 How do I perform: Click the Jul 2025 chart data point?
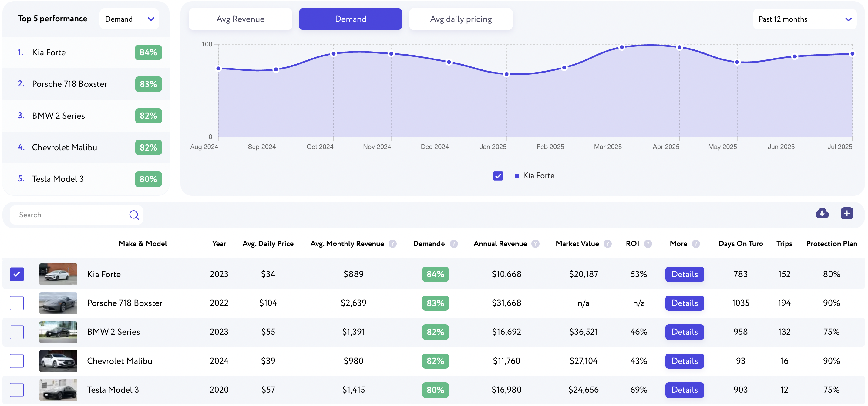pos(852,54)
